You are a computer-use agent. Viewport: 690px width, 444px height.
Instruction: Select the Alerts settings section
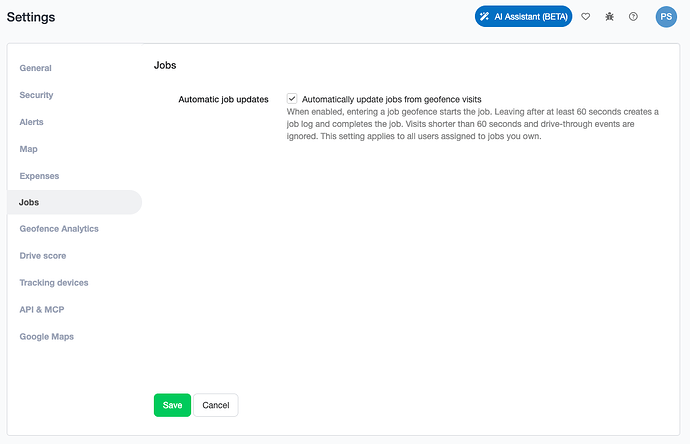click(x=31, y=122)
